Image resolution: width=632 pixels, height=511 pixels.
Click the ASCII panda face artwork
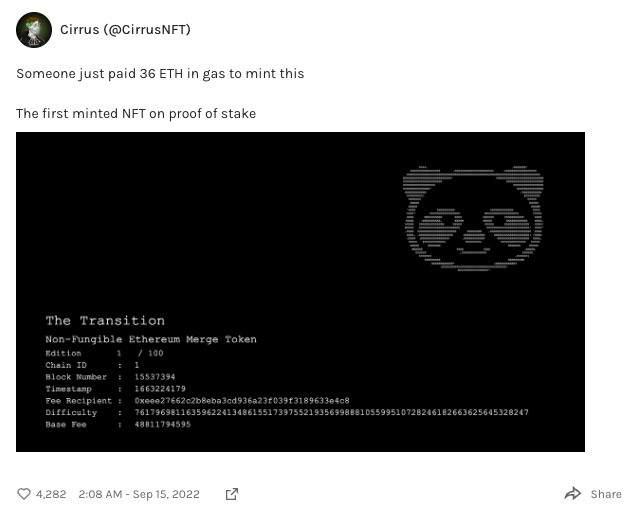click(x=473, y=218)
